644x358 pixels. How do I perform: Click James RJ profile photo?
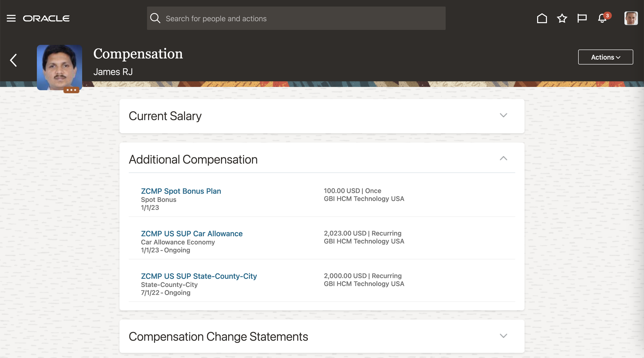59,66
